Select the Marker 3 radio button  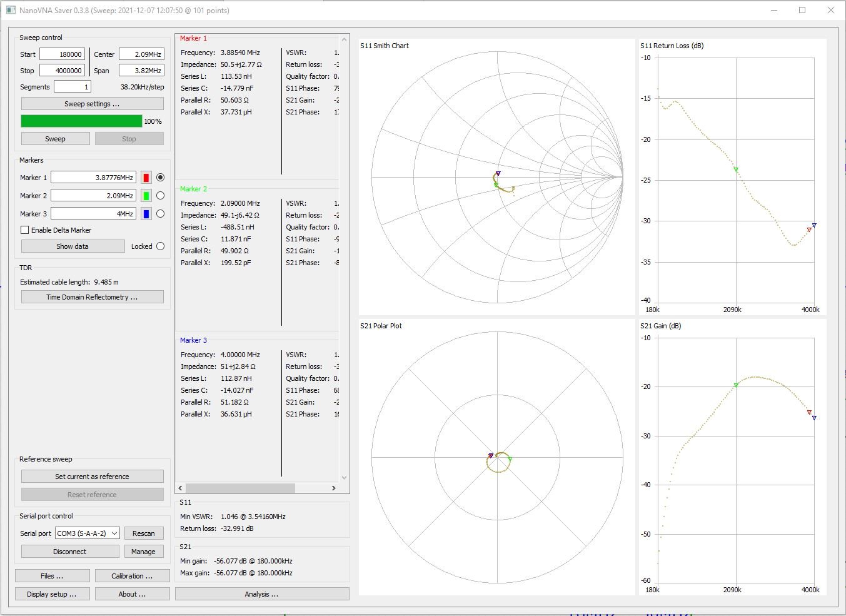click(161, 214)
